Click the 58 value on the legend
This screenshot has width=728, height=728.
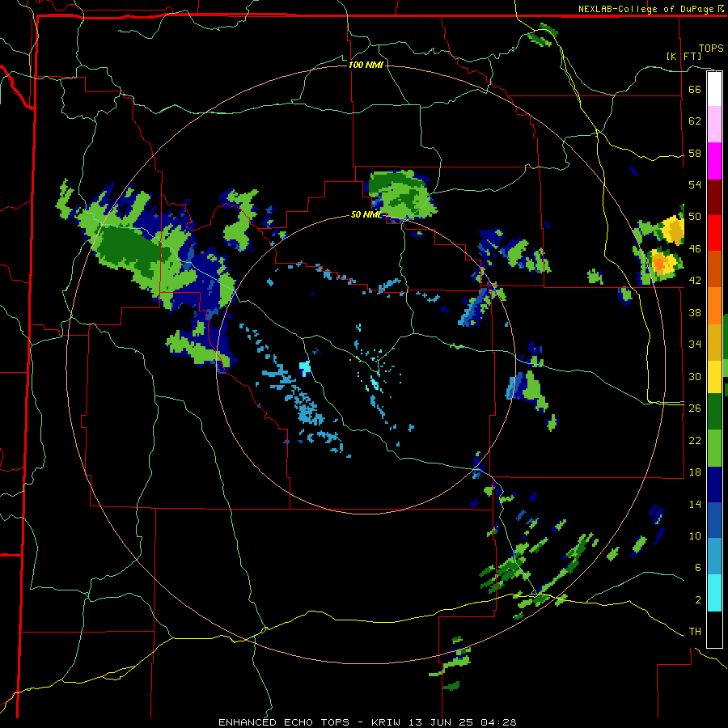click(x=695, y=153)
